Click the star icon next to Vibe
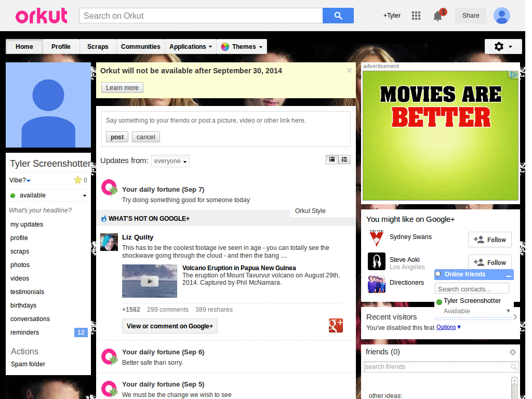532x399 pixels. (x=78, y=180)
